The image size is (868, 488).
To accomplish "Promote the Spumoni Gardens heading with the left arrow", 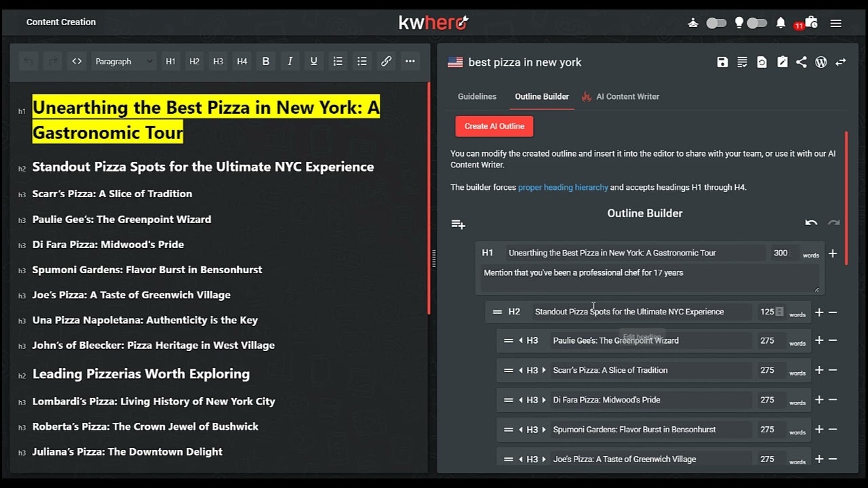I will [521, 430].
